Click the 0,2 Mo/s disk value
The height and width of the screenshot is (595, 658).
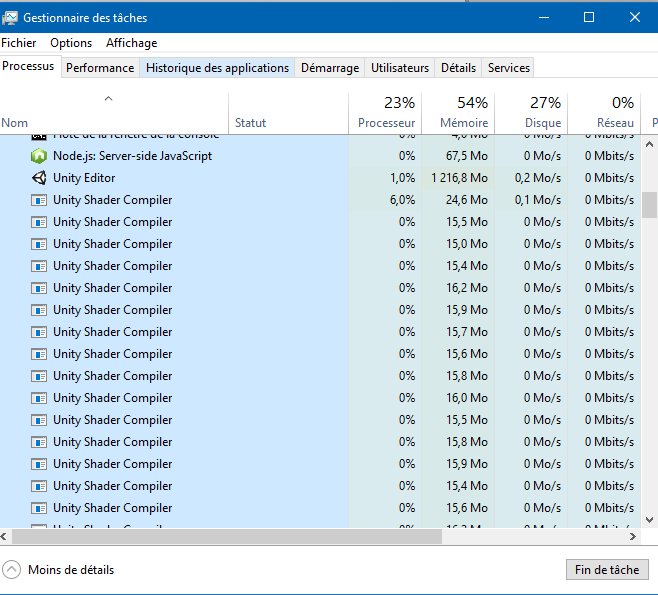click(538, 178)
